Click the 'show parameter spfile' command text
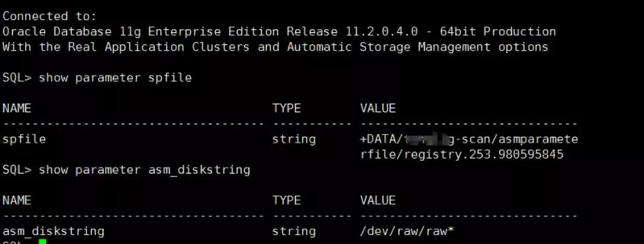644x244 pixels. (x=115, y=77)
